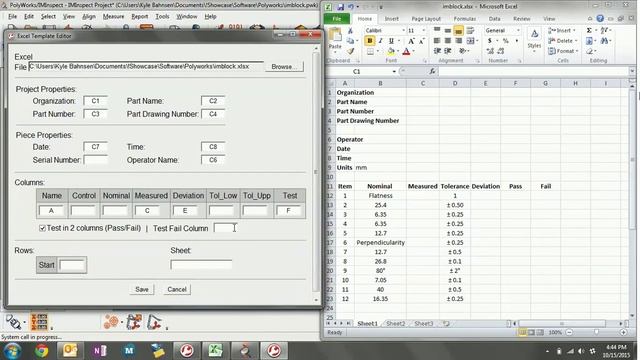Screen dimensions: 640x360
Task: Switch to the Excel Insert tab
Action: click(391, 19)
